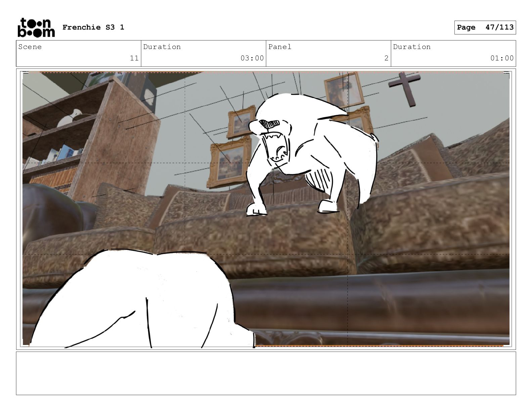The width and height of the screenshot is (532, 411).
Task: Select scene number value '11'
Action: [x=134, y=58]
